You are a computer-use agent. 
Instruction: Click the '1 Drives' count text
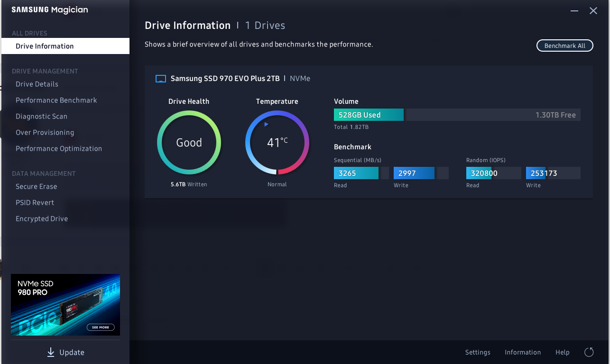[265, 26]
